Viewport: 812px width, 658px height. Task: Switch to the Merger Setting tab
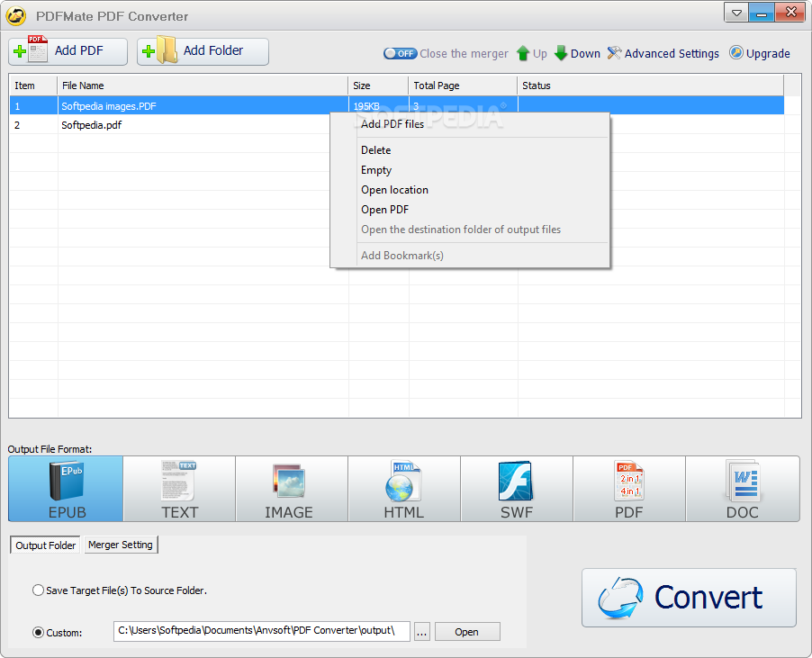tap(121, 545)
